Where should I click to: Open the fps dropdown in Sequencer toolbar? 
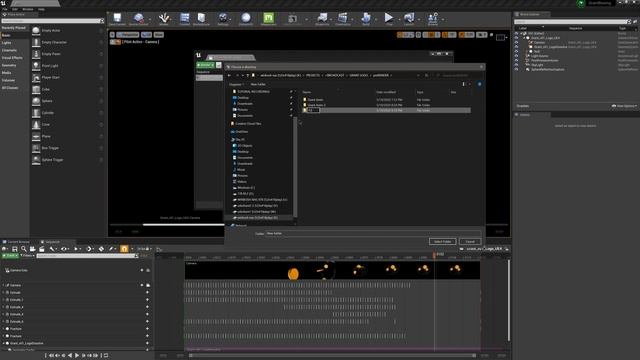tap(144, 249)
